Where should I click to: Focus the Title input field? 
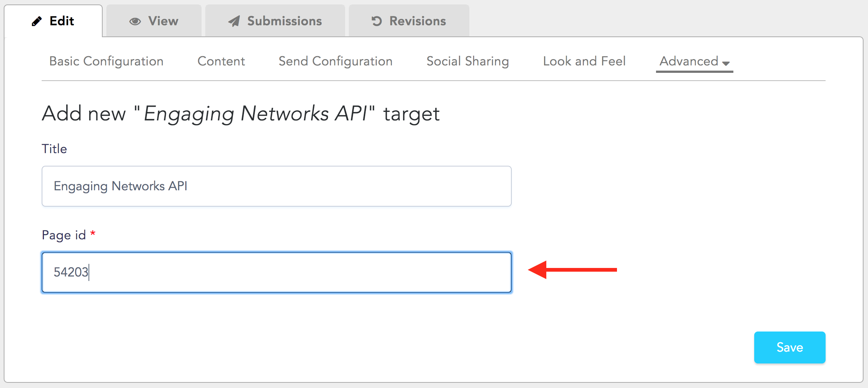point(277,186)
